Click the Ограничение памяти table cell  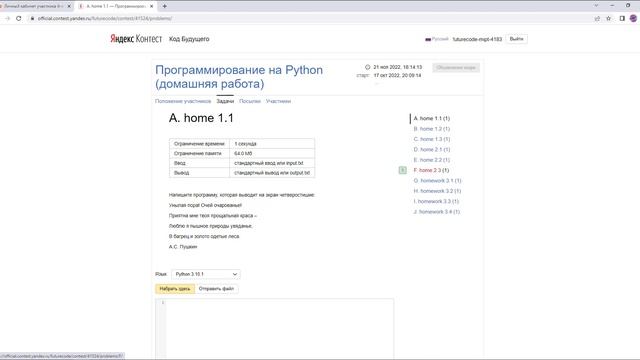point(199,153)
